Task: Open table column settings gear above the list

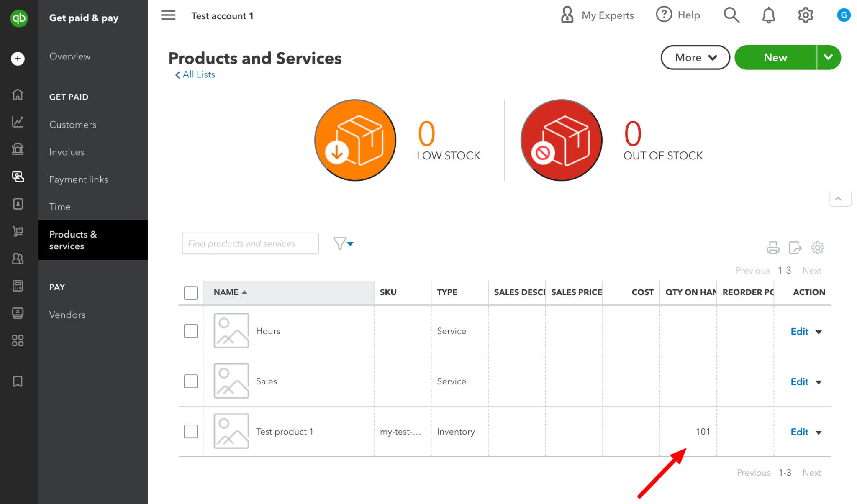Action: pos(817,247)
